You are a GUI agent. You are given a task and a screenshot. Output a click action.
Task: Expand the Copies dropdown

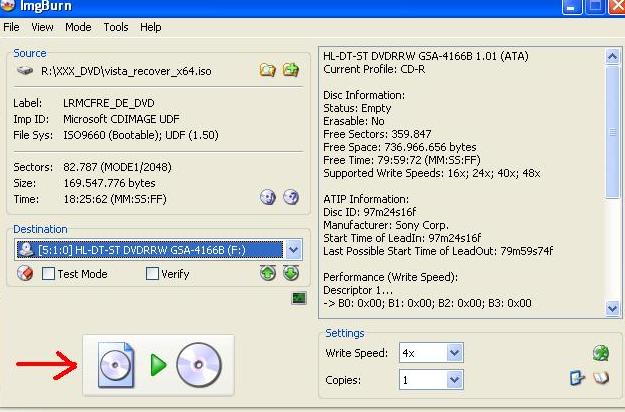pyautogui.click(x=454, y=380)
